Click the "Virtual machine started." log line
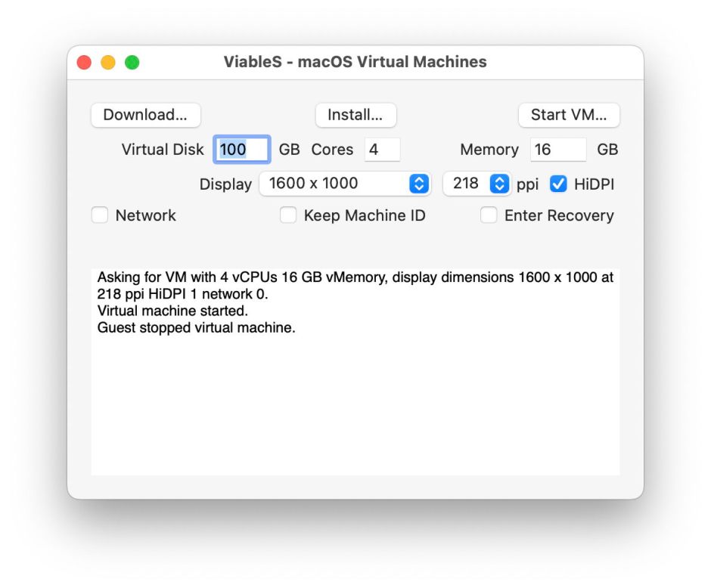This screenshot has width=711, height=588. click(x=172, y=311)
